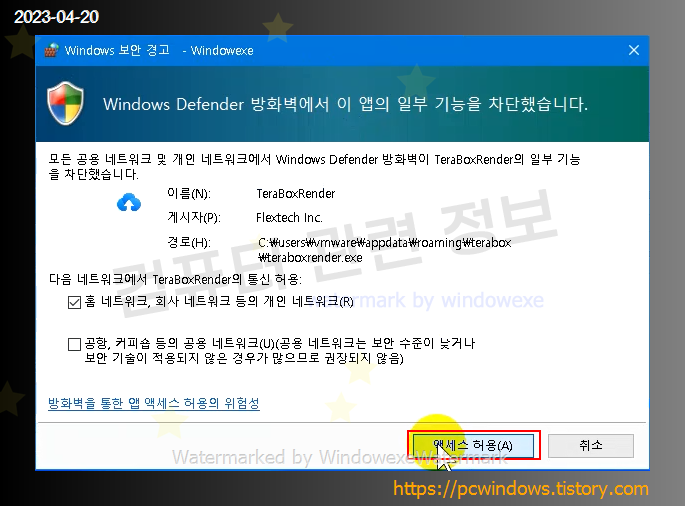This screenshot has height=506, width=685.
Task: Close the Windows security alert dialog
Action: point(634,50)
